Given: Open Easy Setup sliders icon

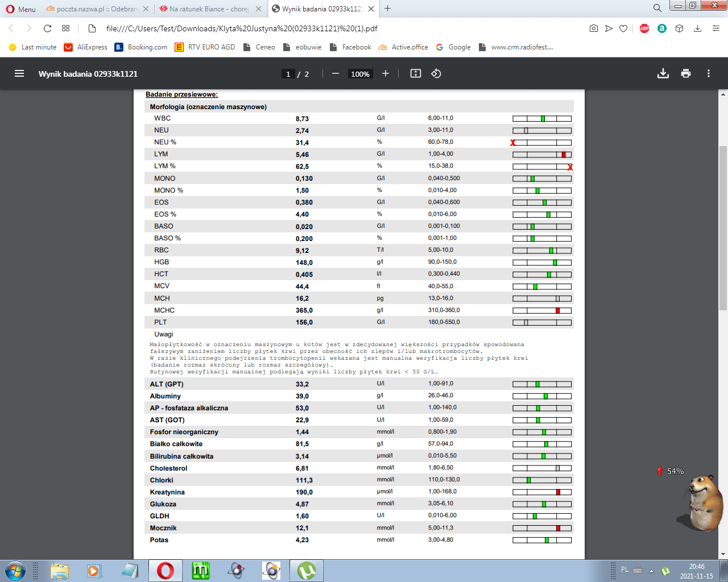Looking at the screenshot, I should point(716,28).
